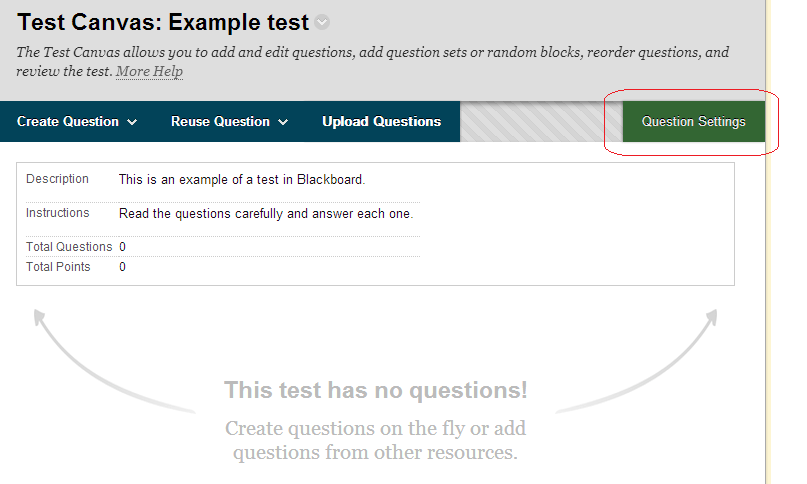Click the Total Points label
Screen dimensions: 807x484
point(58,267)
